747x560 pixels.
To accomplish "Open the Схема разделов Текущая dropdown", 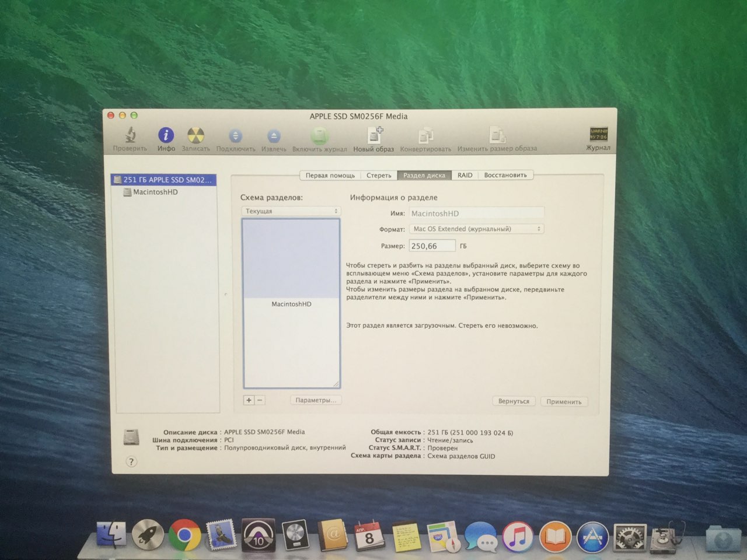I will click(x=291, y=211).
